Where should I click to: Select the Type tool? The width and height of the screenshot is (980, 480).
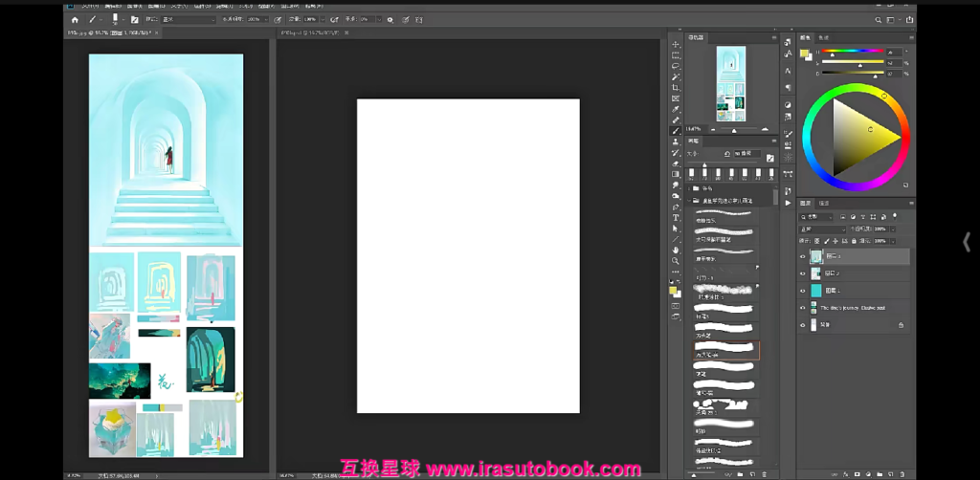click(676, 218)
